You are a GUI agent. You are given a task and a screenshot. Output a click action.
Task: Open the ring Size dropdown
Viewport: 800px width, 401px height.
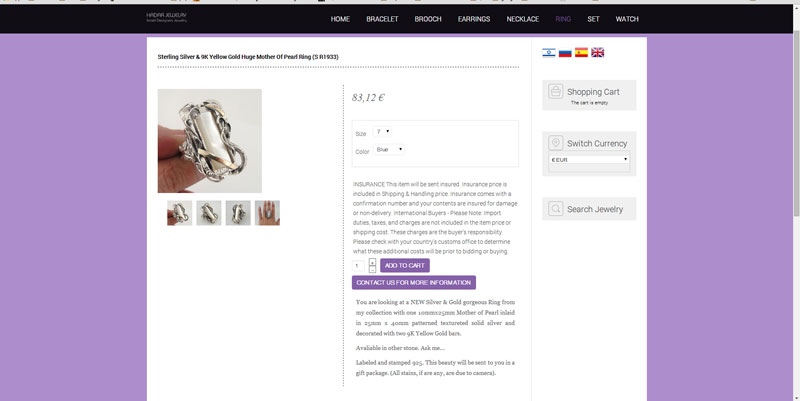383,132
